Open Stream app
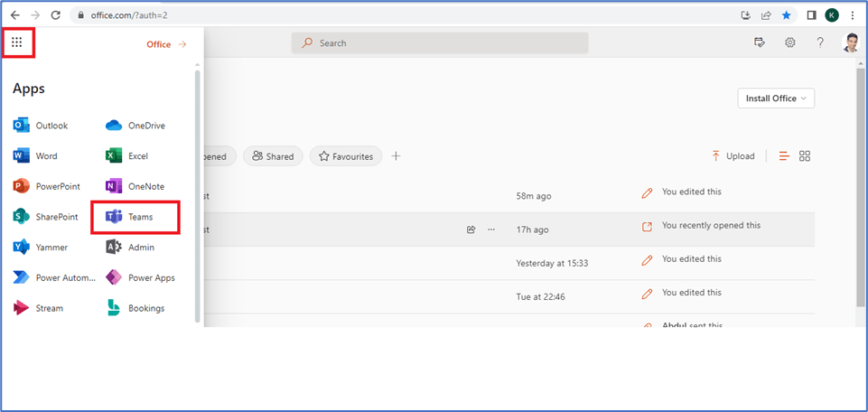868x412 pixels. click(x=38, y=308)
